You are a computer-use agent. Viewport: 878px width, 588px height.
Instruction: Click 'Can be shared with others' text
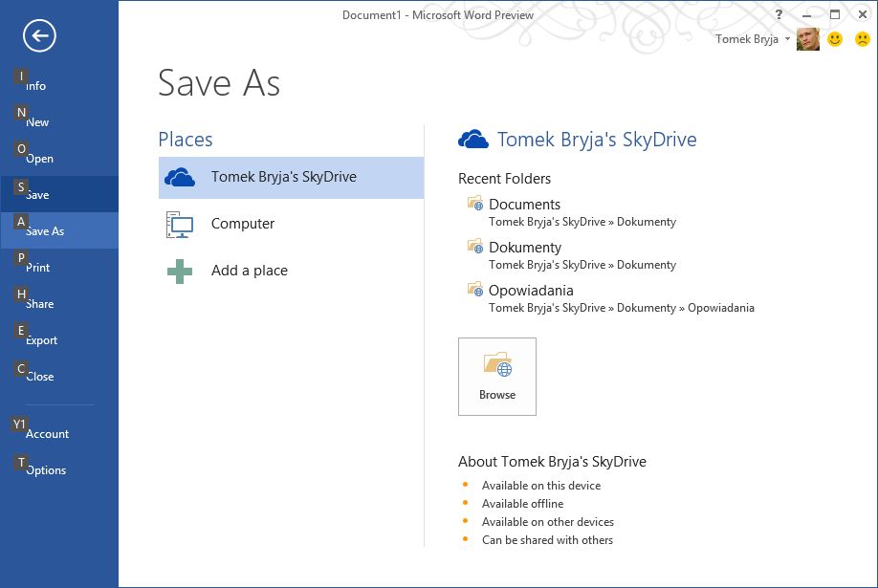point(547,540)
